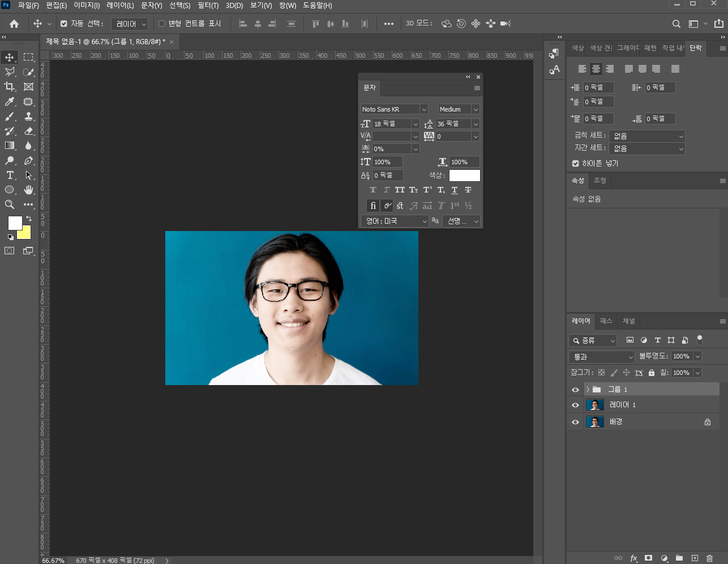Image resolution: width=728 pixels, height=564 pixels.
Task: Select the Rectangular Marquee tool
Action: [28, 57]
